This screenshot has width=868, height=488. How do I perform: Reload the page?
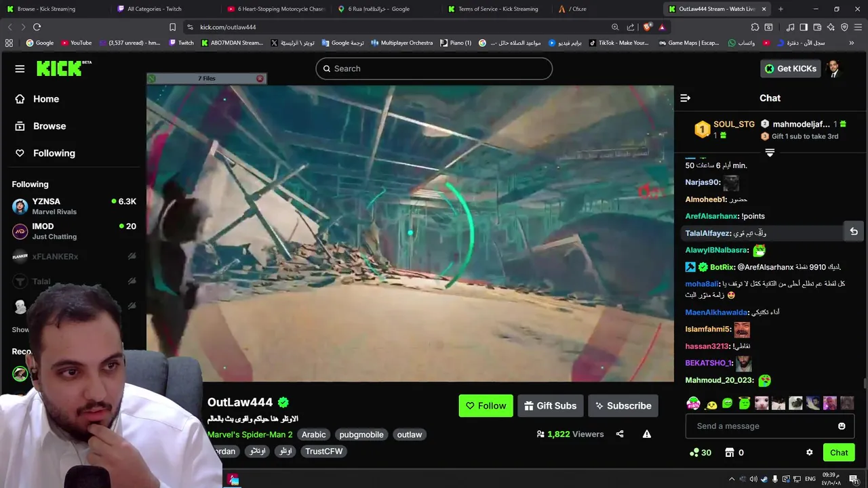click(x=37, y=27)
